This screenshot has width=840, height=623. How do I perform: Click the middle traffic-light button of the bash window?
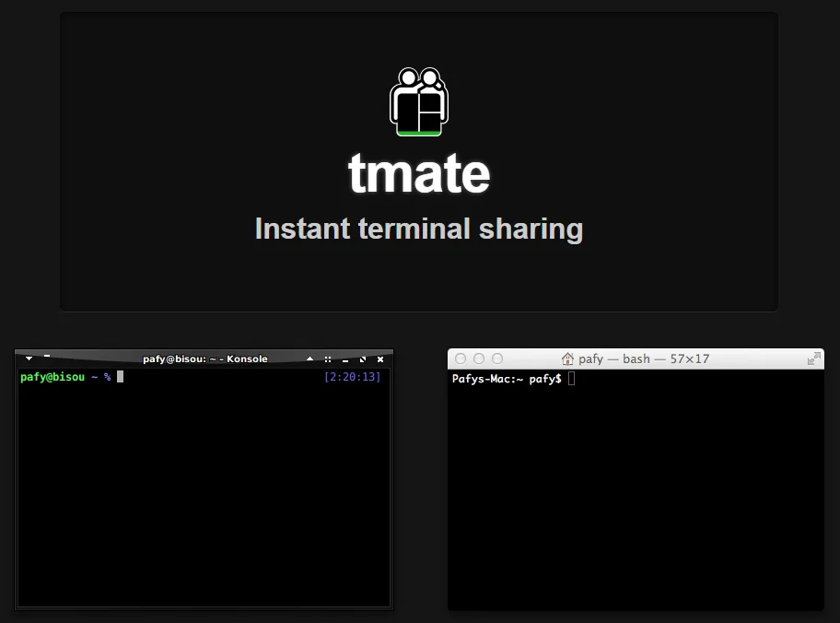coord(479,359)
